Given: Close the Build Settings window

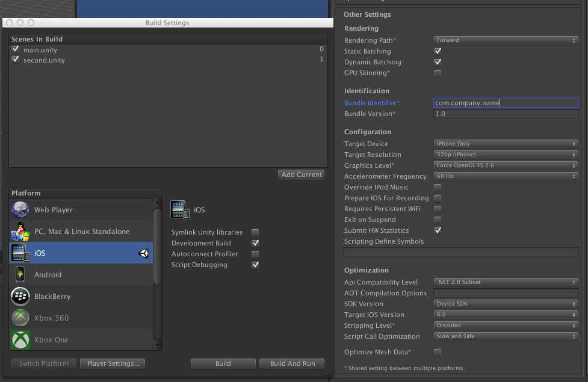Looking at the screenshot, I should pos(10,22).
